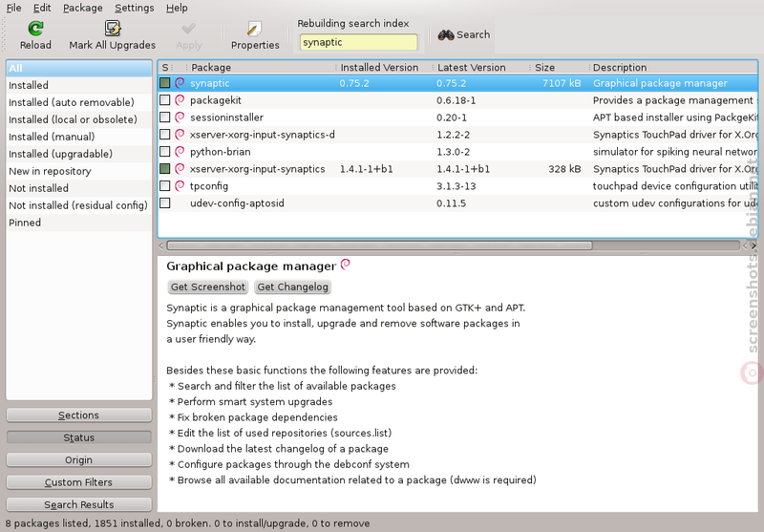This screenshot has width=764, height=532.
Task: Select the Not installed filter
Action: [79, 188]
